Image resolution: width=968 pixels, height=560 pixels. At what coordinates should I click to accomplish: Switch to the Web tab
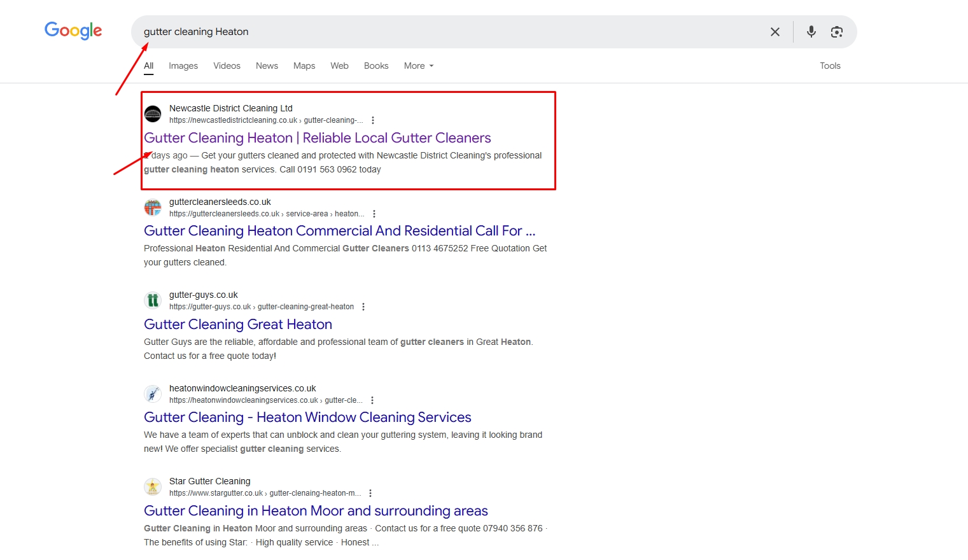339,66
